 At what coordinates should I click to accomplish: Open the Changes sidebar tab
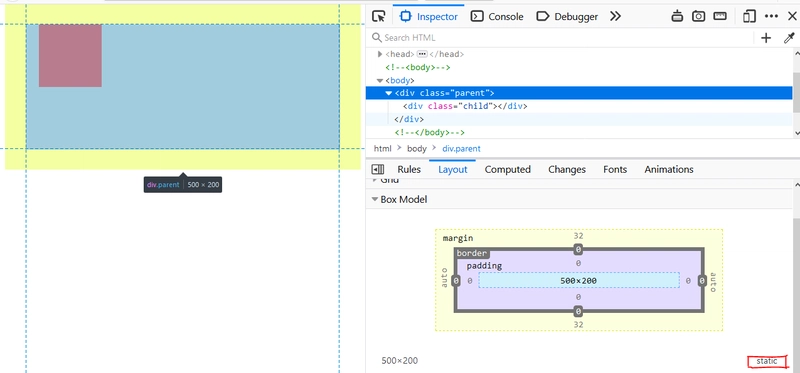point(567,169)
